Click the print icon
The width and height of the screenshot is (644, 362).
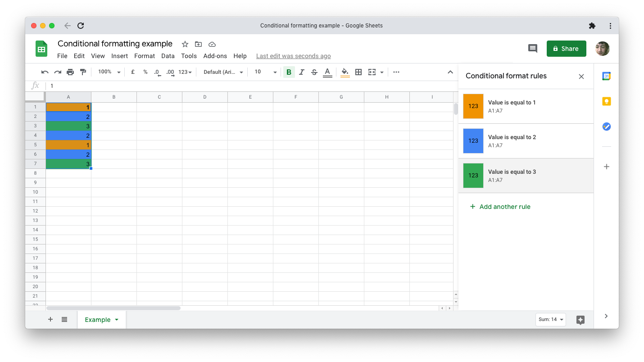[x=70, y=72]
